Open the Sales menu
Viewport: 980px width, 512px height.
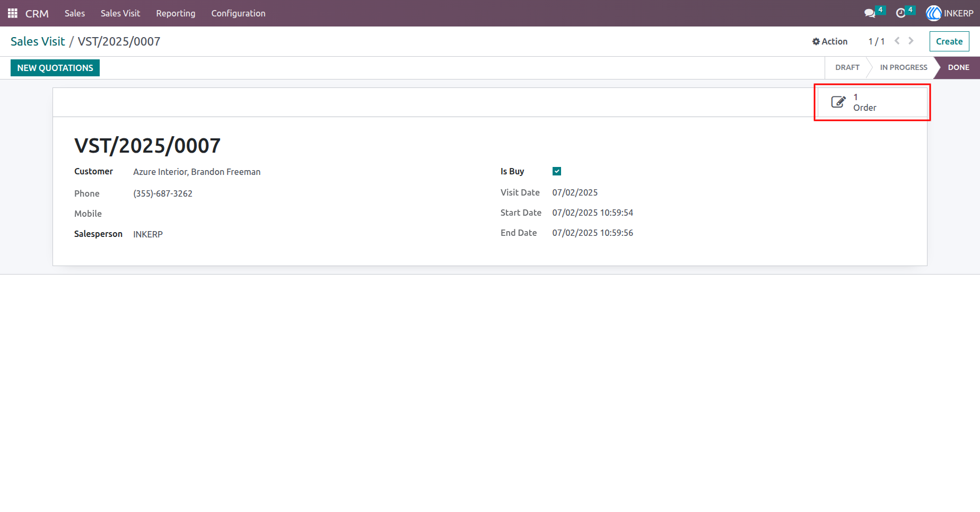pyautogui.click(x=75, y=13)
